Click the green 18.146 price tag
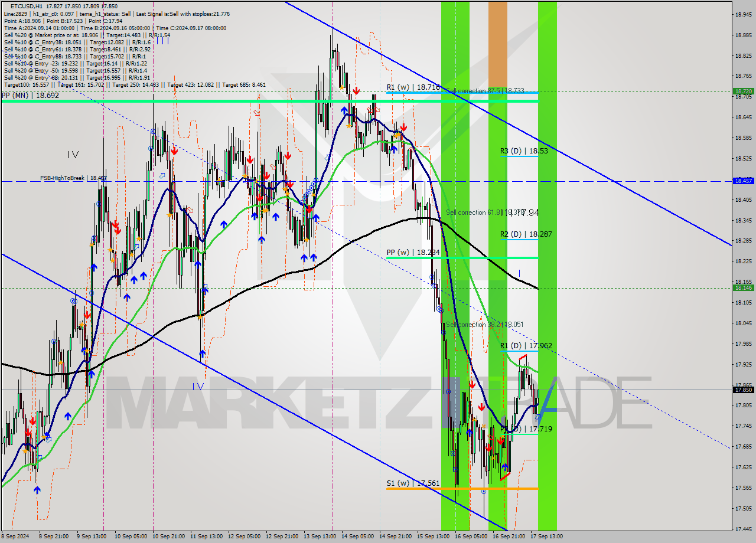Viewport: 756px width, 543px height. 743,288
